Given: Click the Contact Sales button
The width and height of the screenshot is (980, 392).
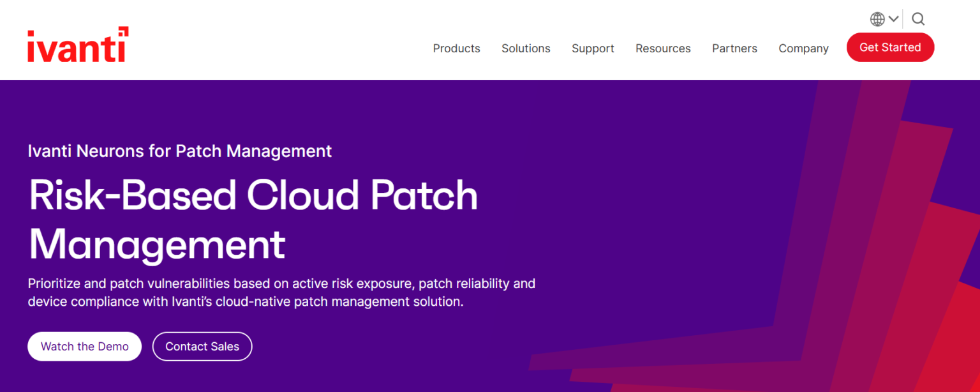Looking at the screenshot, I should pyautogui.click(x=202, y=346).
